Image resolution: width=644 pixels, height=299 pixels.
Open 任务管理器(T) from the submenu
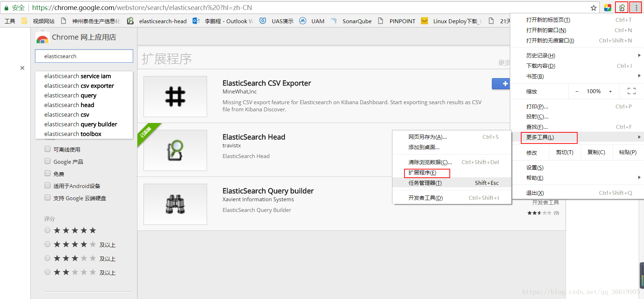[452, 183]
